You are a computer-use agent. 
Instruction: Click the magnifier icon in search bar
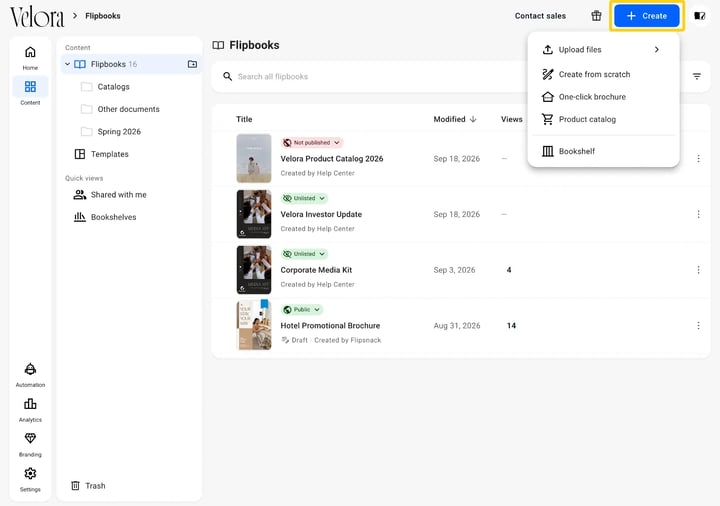pos(227,76)
